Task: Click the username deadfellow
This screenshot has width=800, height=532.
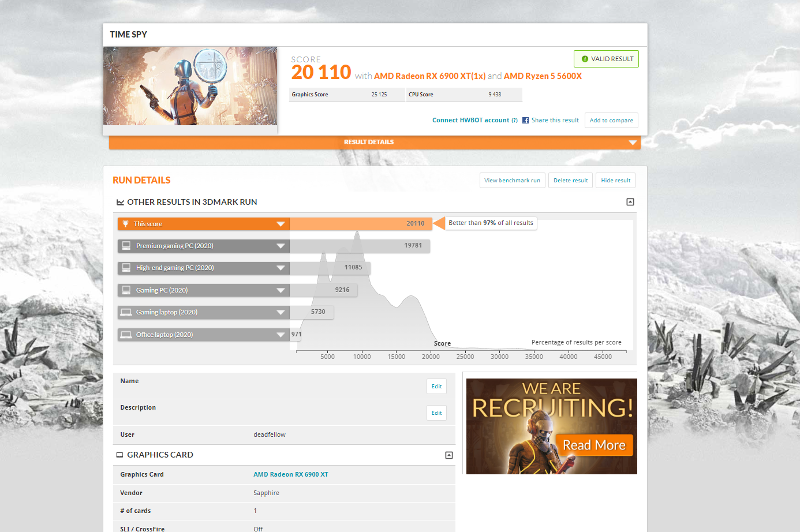Action: coord(270,435)
